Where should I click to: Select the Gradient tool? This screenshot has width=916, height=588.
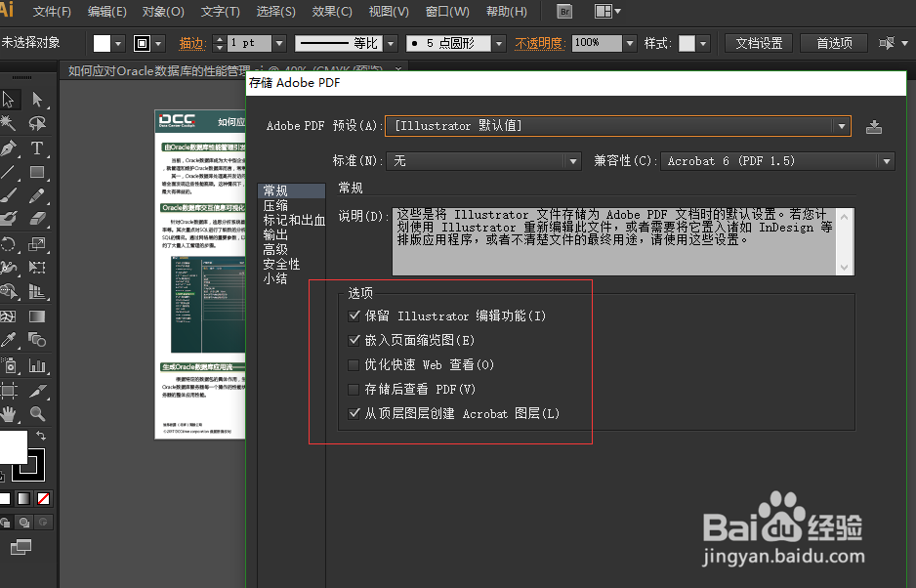pyautogui.click(x=37, y=316)
